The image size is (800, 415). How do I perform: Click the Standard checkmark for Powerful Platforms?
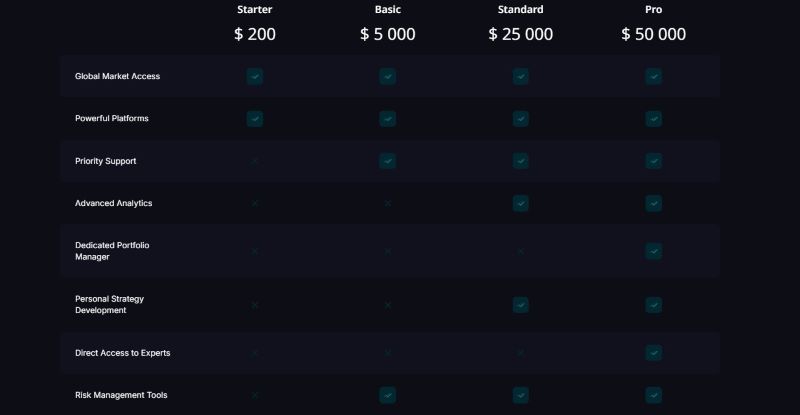point(520,119)
